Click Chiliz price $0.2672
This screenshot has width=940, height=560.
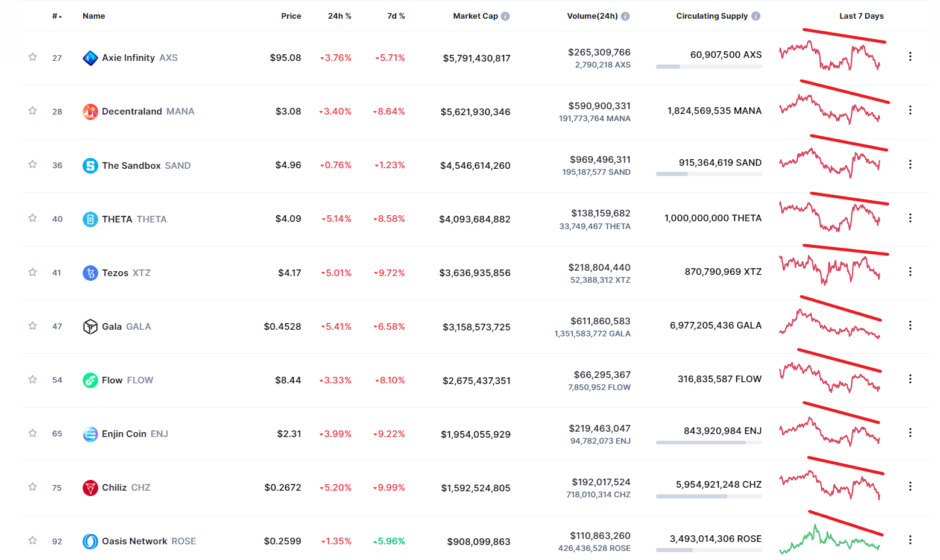point(283,488)
